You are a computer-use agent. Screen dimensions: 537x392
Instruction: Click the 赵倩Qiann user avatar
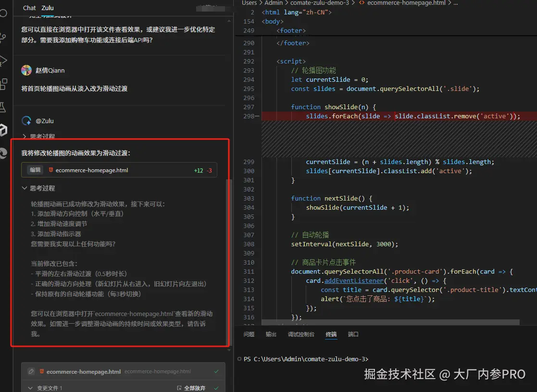(x=26, y=70)
